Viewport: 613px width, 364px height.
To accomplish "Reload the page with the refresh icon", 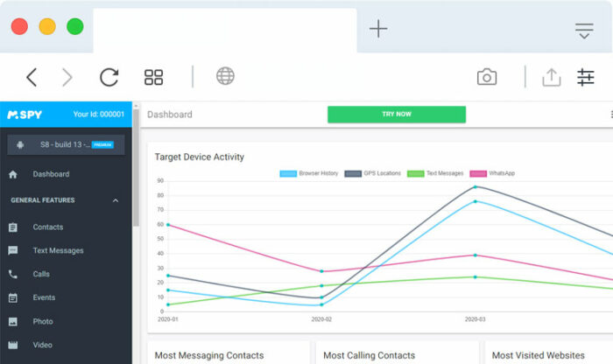I will point(109,77).
